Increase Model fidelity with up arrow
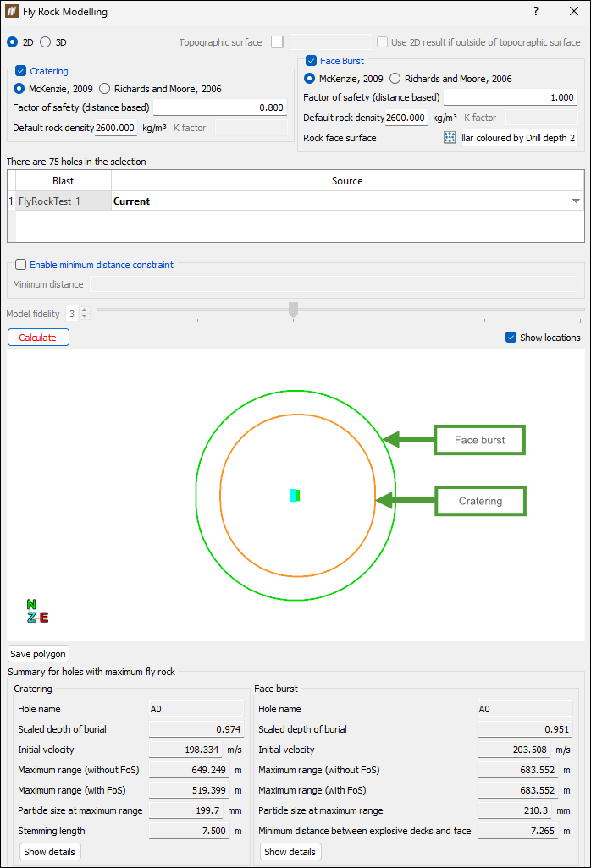 [x=84, y=310]
